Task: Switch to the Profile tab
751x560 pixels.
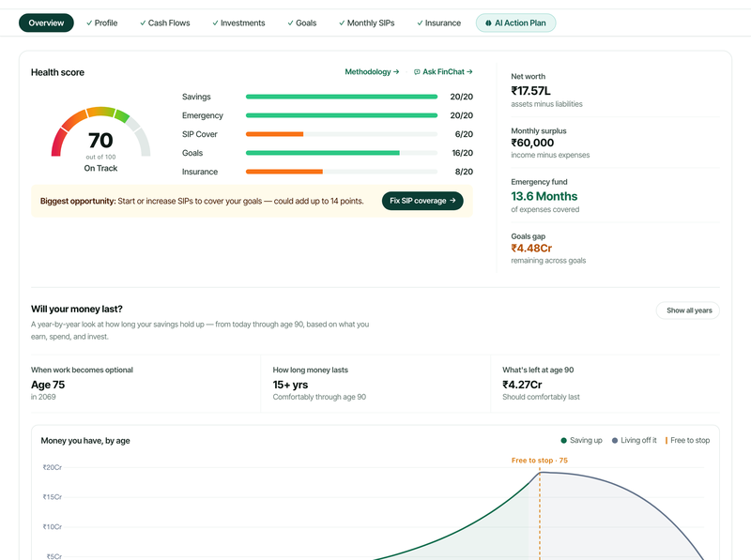Action: pos(101,23)
